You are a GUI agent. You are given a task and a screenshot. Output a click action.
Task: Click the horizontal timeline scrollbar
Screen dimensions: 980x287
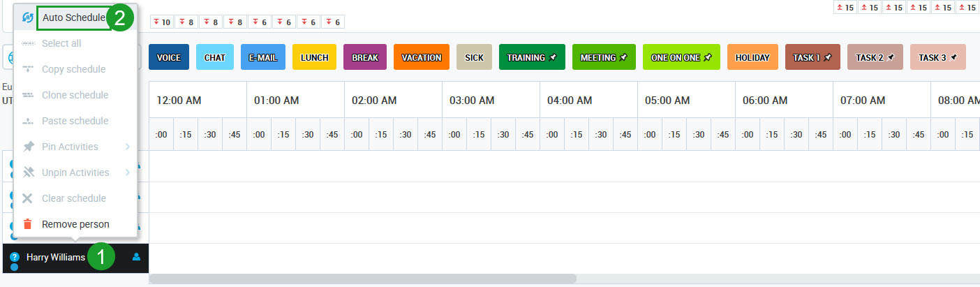[x=363, y=279]
